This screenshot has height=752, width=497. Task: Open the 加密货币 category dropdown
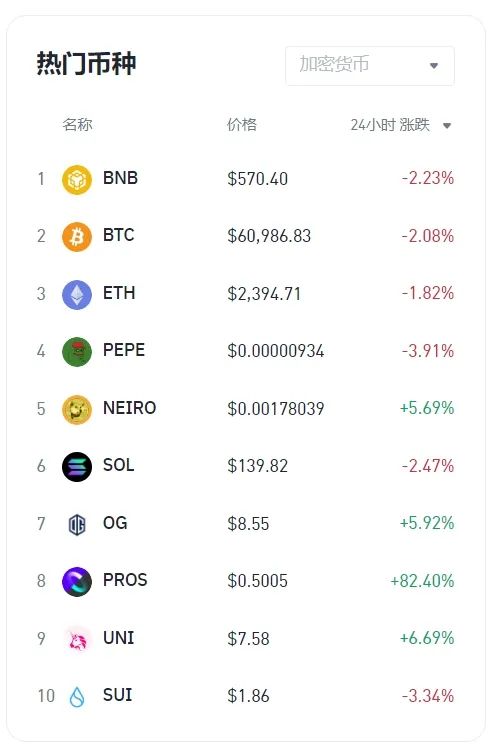click(x=370, y=66)
